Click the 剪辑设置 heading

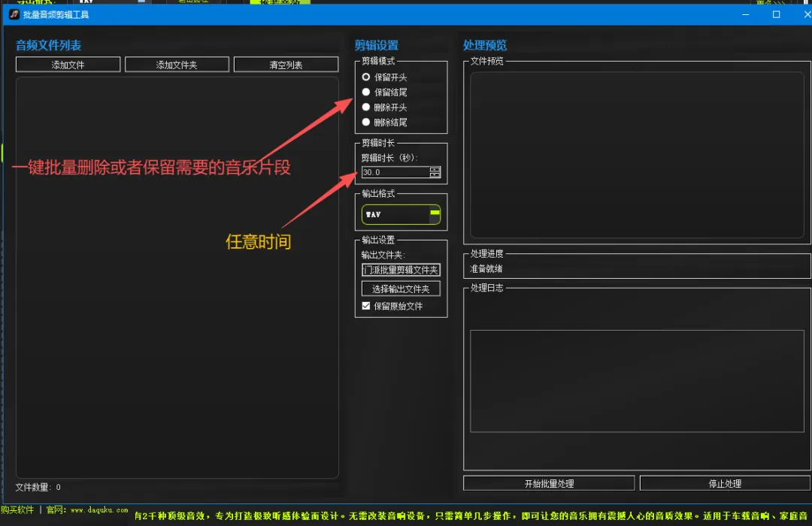tap(377, 45)
